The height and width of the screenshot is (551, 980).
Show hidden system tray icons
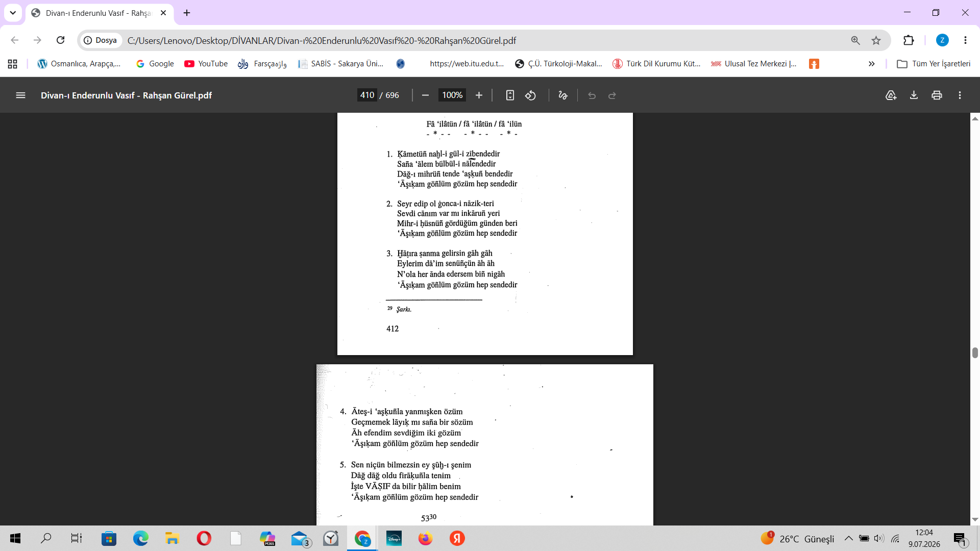click(848, 538)
